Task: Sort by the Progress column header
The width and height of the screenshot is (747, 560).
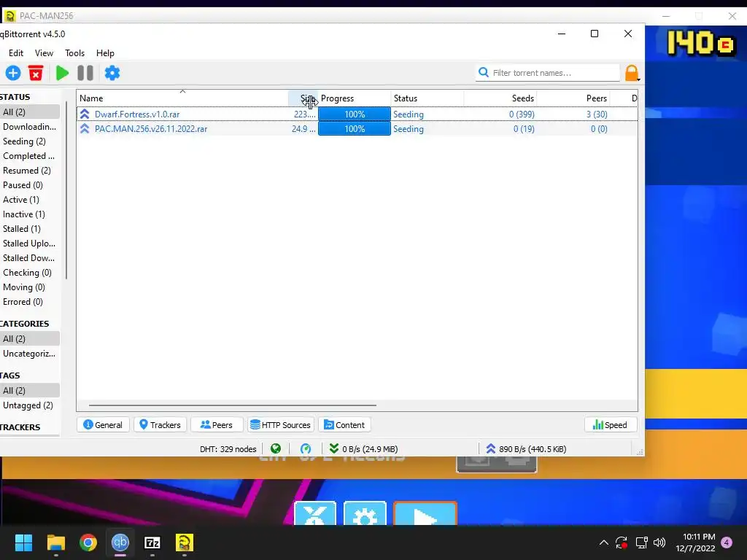Action: point(355,98)
